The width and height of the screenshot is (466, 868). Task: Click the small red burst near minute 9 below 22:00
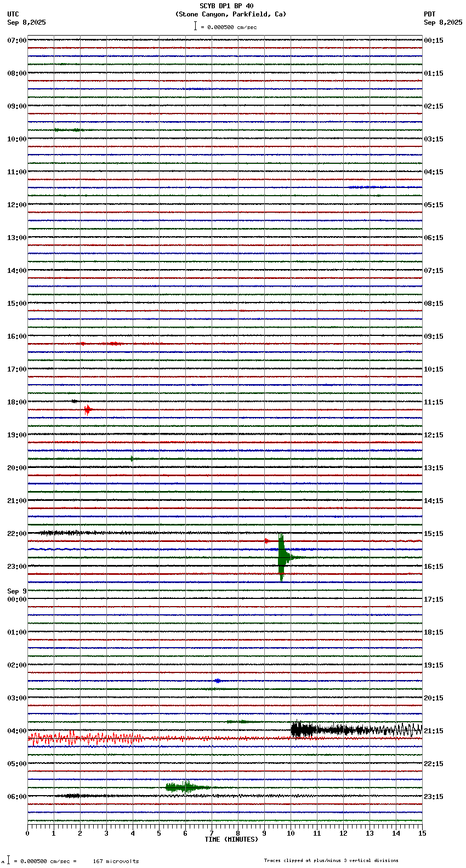tap(267, 541)
